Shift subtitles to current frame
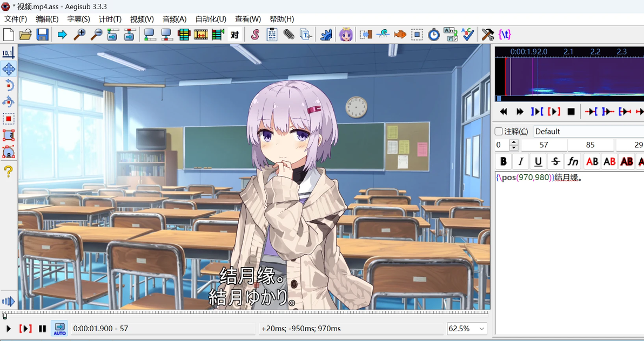The height and width of the screenshot is (341, 644). 218,35
